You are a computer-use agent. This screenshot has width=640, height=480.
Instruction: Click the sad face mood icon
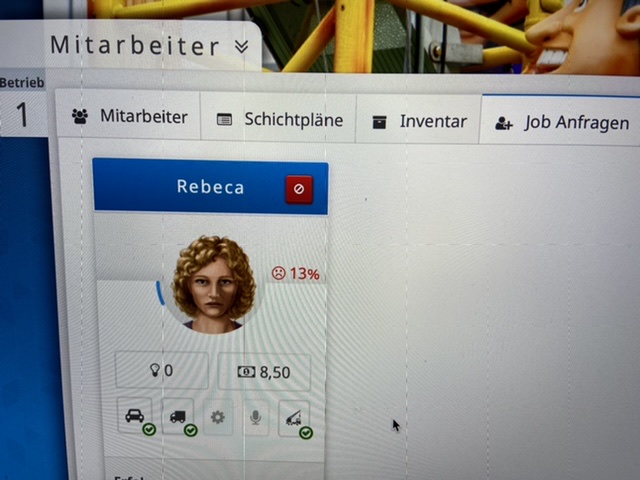(x=279, y=273)
